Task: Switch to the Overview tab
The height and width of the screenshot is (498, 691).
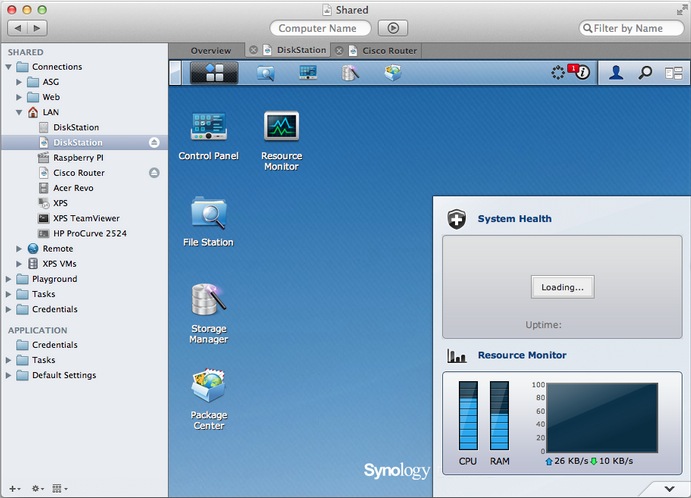Action: (x=210, y=50)
